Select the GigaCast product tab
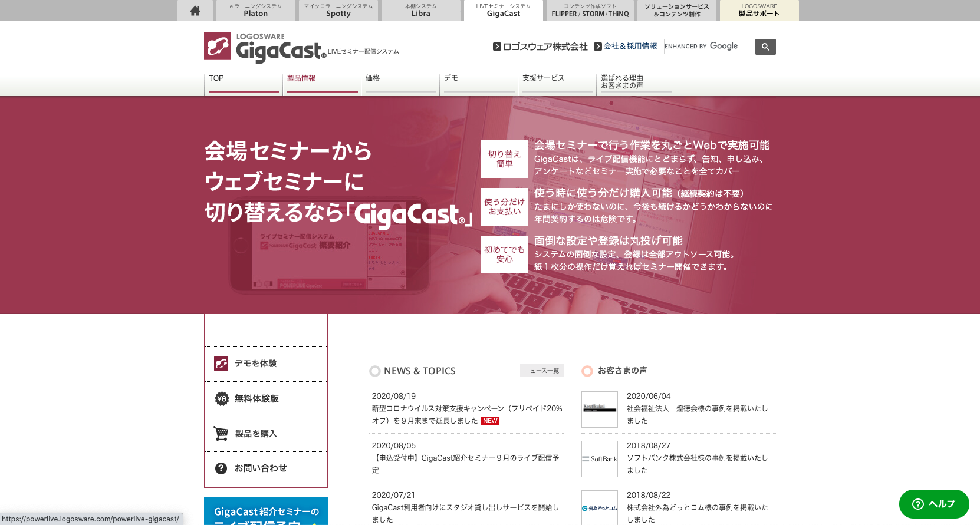 (504, 11)
